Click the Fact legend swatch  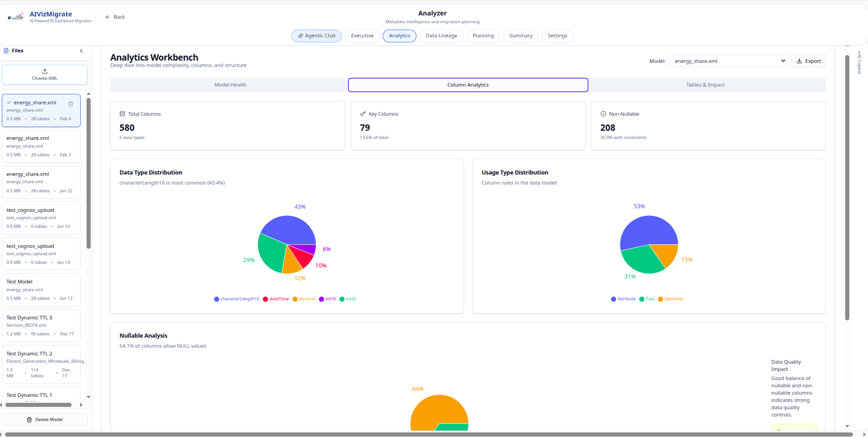pos(642,299)
